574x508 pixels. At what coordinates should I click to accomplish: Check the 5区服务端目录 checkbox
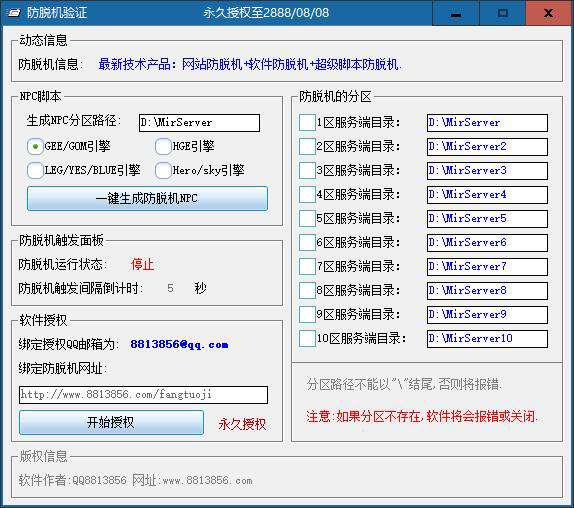(307, 218)
